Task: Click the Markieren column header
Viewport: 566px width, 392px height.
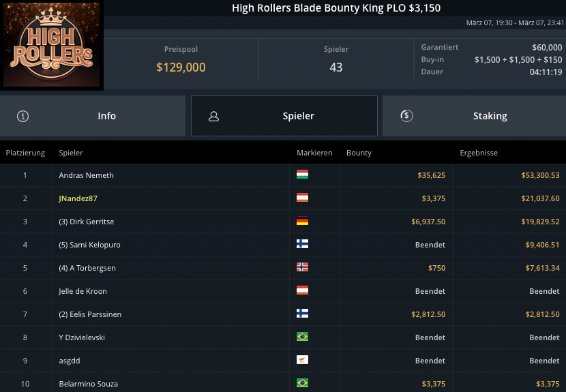Action: pos(314,153)
